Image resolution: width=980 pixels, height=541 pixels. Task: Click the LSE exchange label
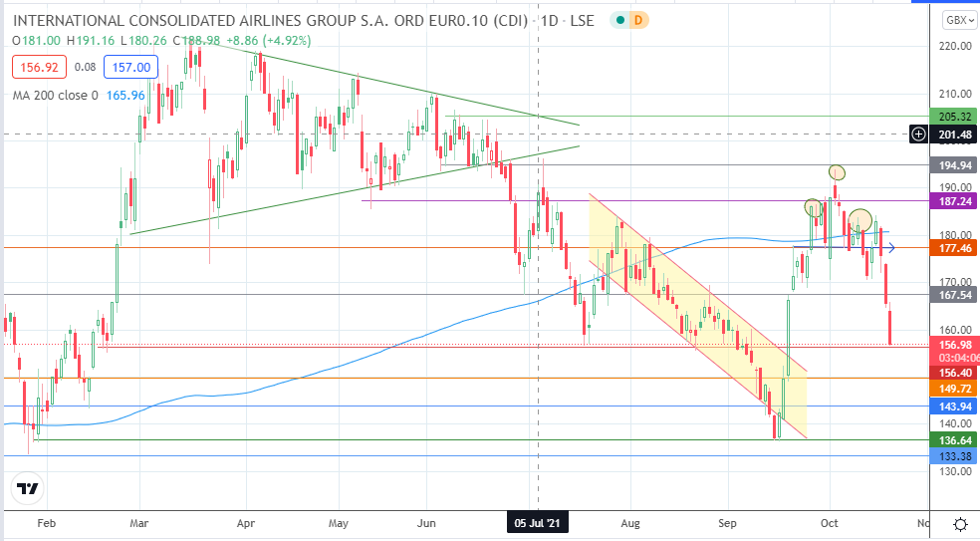pos(582,21)
